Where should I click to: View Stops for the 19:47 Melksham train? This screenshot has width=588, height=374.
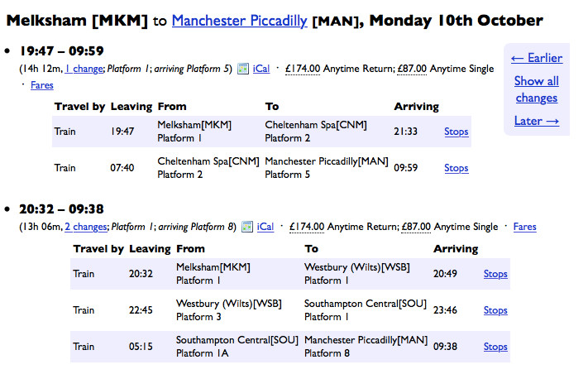[456, 132]
